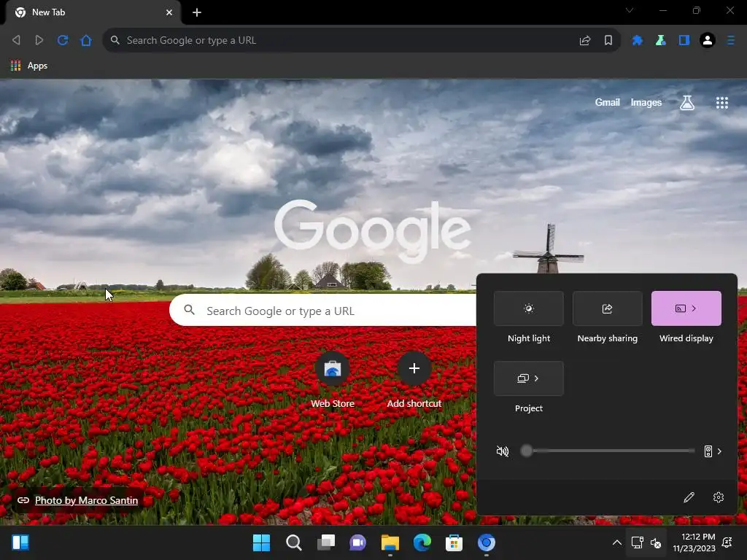Open the browser main menu icon

[x=731, y=41]
